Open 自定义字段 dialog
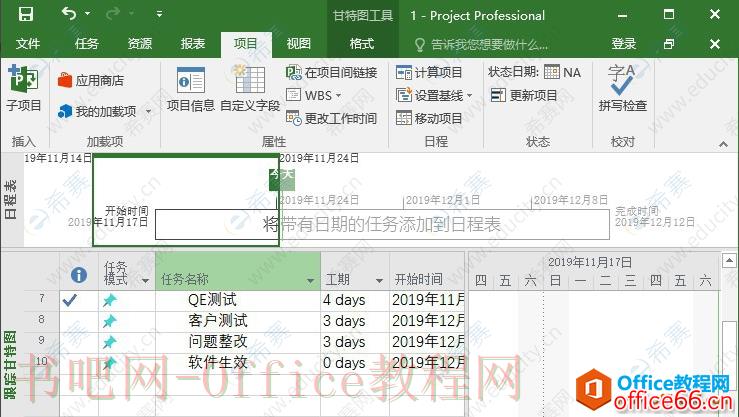This screenshot has height=417, width=739. tap(250, 89)
